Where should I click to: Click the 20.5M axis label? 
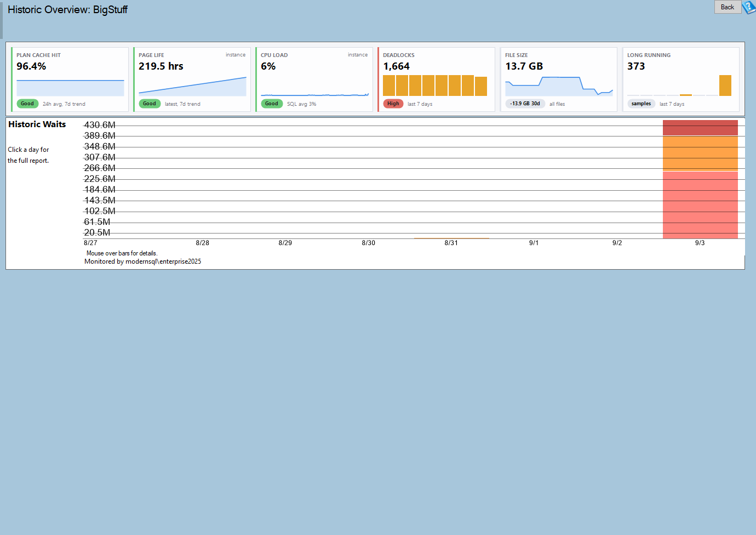coord(97,232)
